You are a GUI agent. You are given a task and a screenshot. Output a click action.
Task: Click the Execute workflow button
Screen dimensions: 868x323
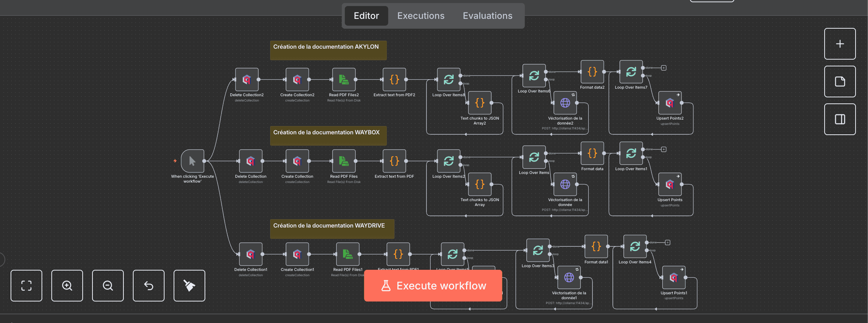click(x=433, y=286)
